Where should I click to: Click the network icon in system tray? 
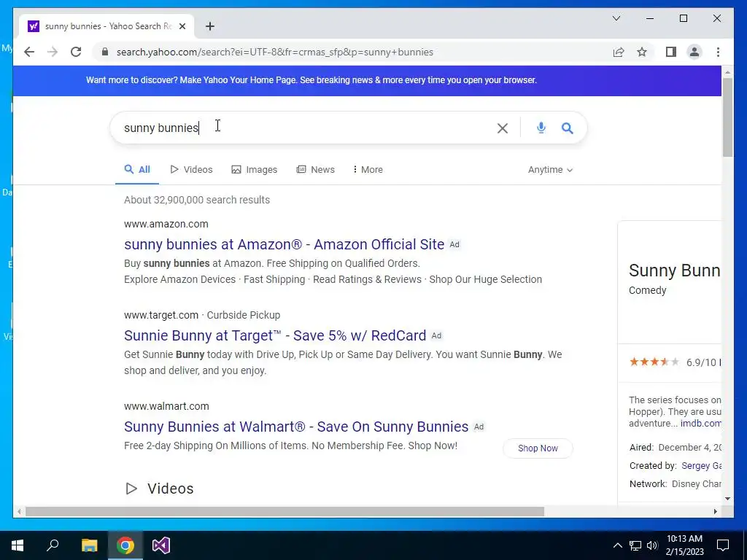pyautogui.click(x=635, y=545)
